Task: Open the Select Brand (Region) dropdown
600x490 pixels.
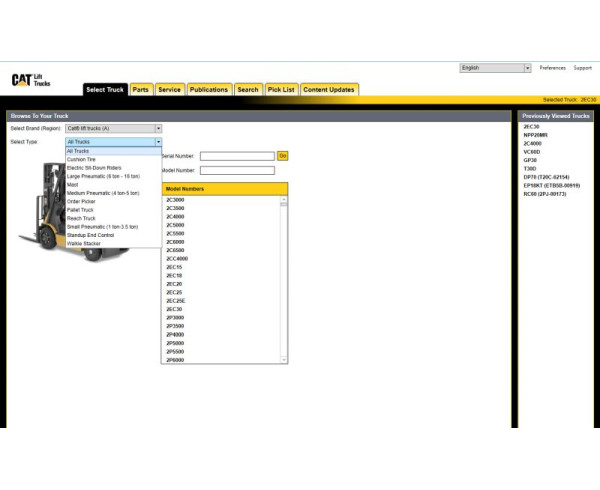Action: click(113, 128)
